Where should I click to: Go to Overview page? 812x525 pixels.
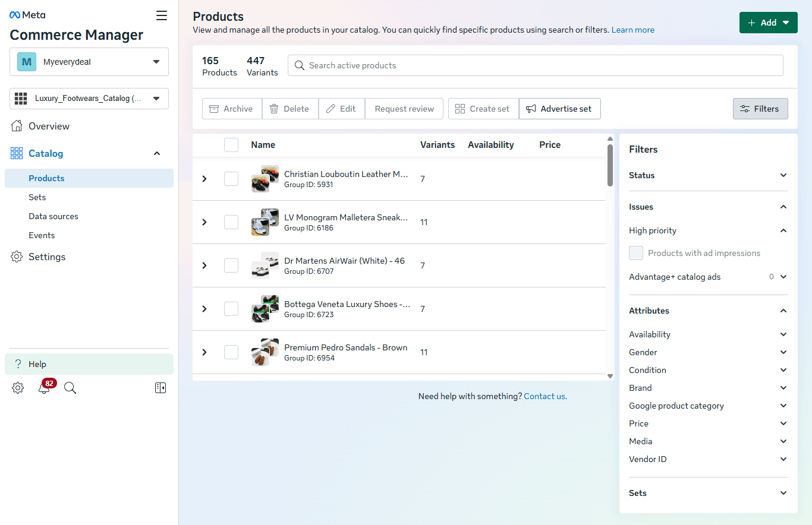pos(49,126)
